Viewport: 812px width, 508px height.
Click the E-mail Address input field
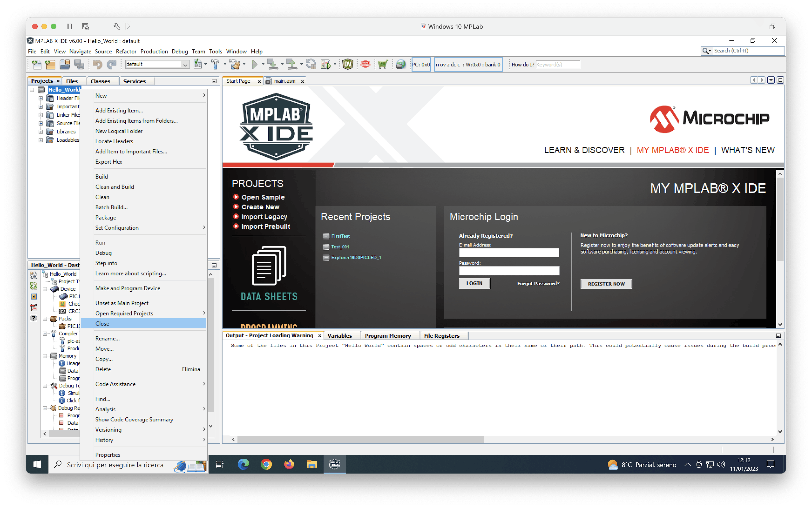[509, 253]
